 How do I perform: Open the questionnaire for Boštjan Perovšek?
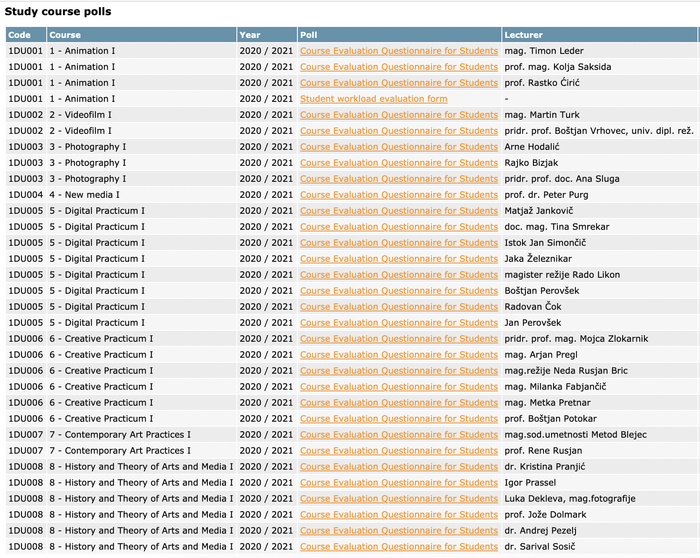point(399,291)
